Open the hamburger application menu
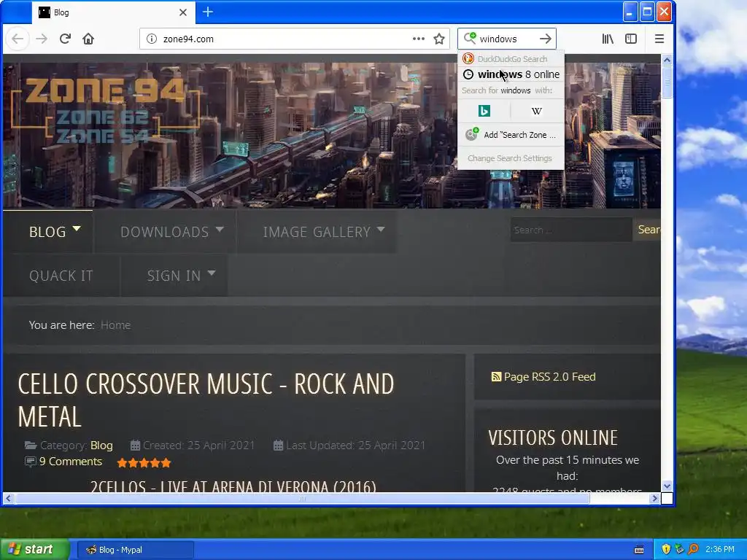The height and width of the screenshot is (560, 747). pyautogui.click(x=659, y=39)
